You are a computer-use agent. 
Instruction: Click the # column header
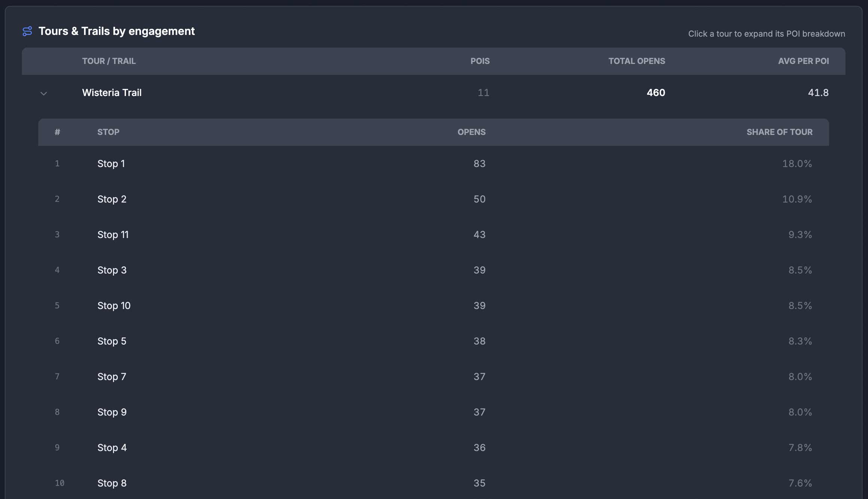point(57,132)
